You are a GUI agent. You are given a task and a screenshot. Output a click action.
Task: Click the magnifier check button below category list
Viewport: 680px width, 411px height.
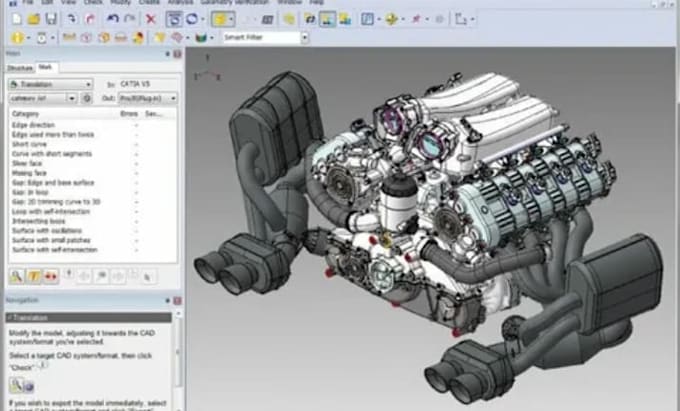click(x=16, y=276)
